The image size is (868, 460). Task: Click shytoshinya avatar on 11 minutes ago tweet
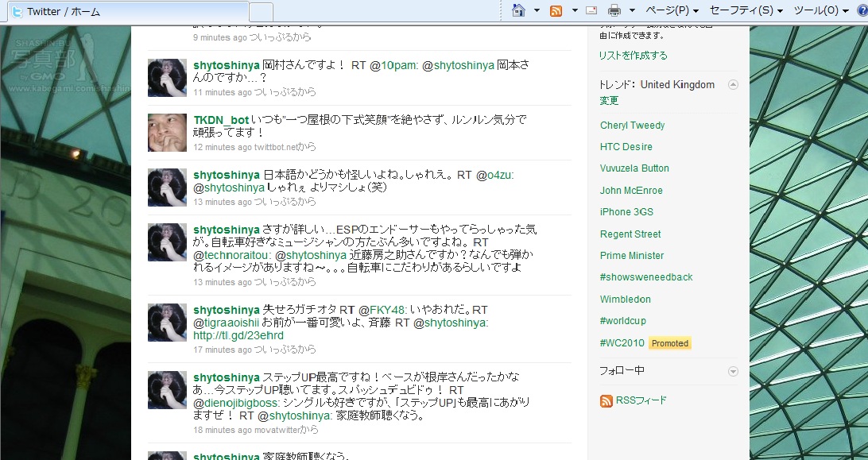click(x=167, y=78)
